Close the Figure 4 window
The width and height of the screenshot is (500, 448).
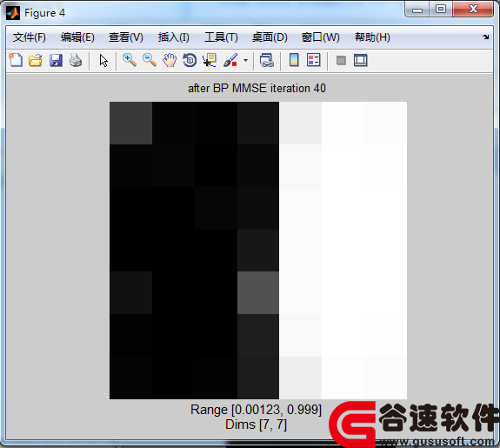(x=473, y=9)
